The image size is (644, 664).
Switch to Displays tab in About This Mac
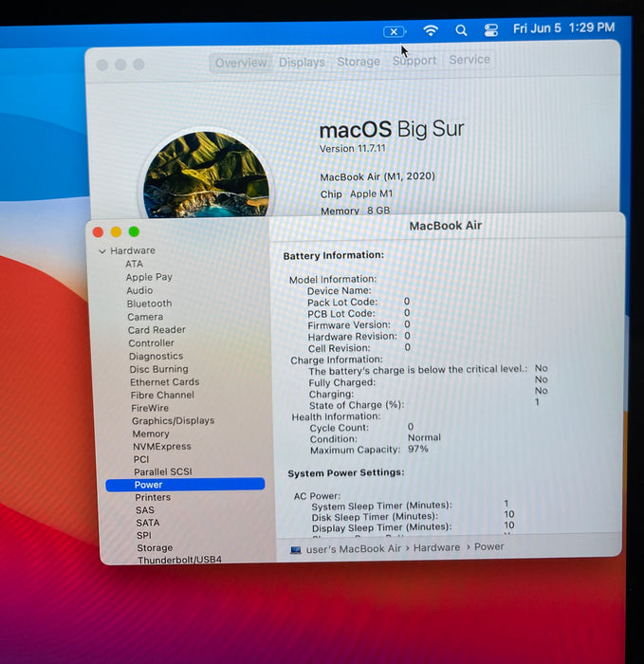pyautogui.click(x=302, y=63)
